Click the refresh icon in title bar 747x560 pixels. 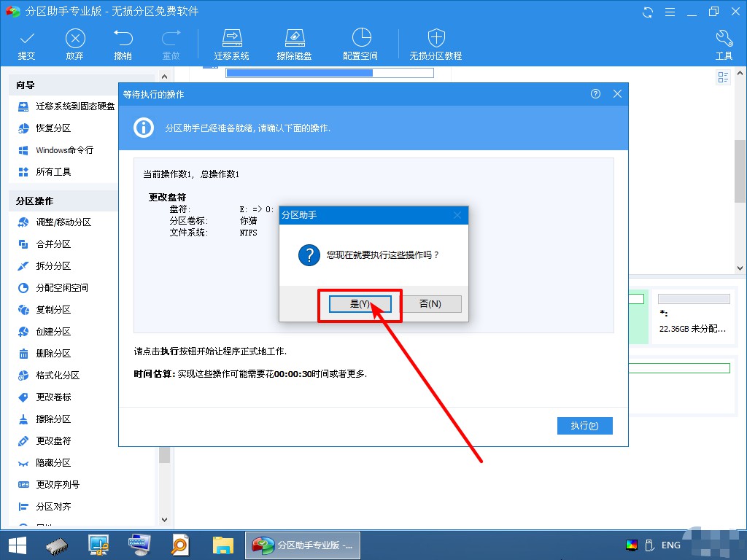point(648,12)
